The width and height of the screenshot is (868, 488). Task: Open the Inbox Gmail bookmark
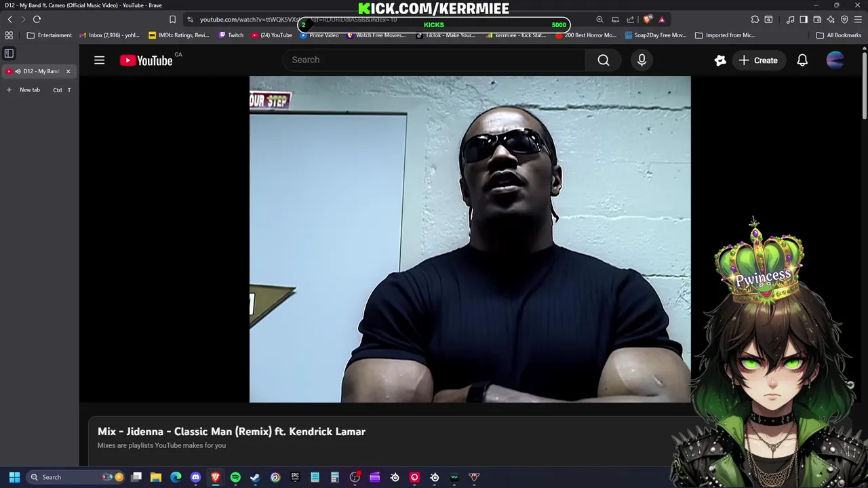coord(110,35)
